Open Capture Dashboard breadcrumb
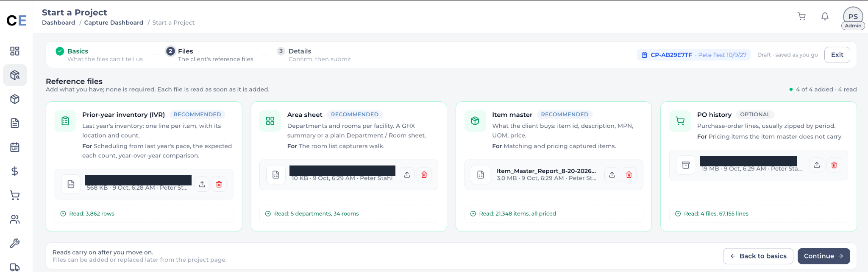Image resolution: width=868 pixels, height=272 pixels. pyautogui.click(x=114, y=22)
